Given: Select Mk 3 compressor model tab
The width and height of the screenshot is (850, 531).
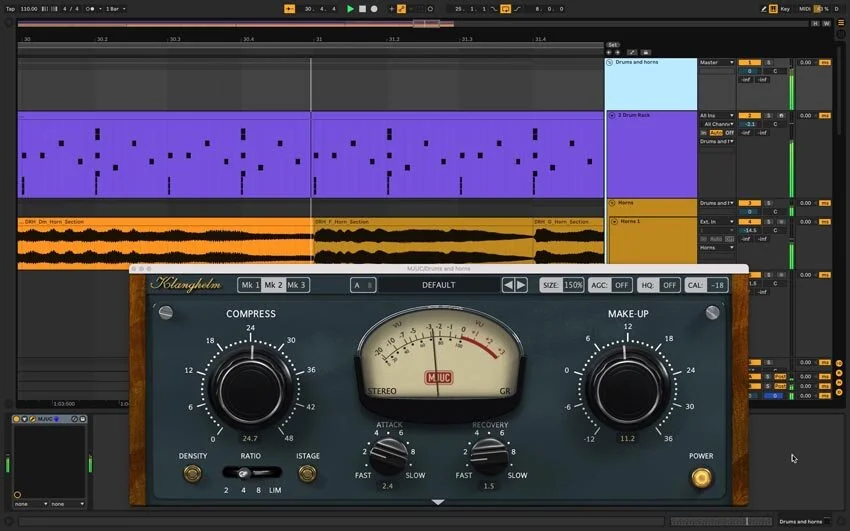Looking at the screenshot, I should pos(297,285).
